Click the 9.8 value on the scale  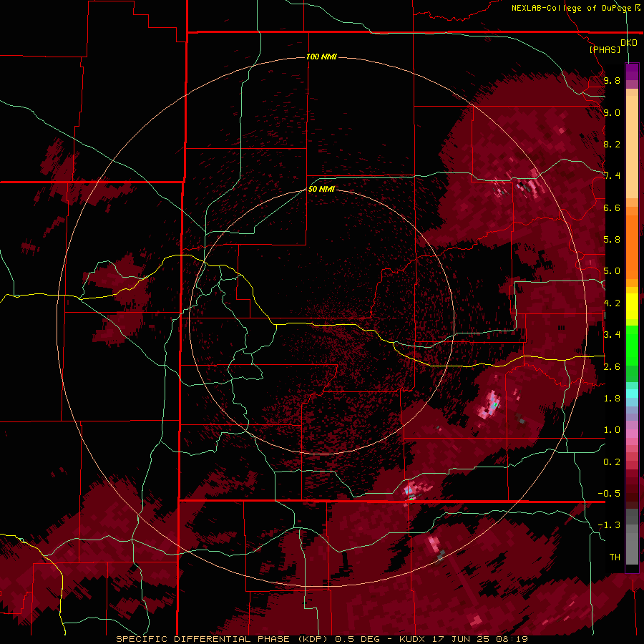click(x=612, y=80)
